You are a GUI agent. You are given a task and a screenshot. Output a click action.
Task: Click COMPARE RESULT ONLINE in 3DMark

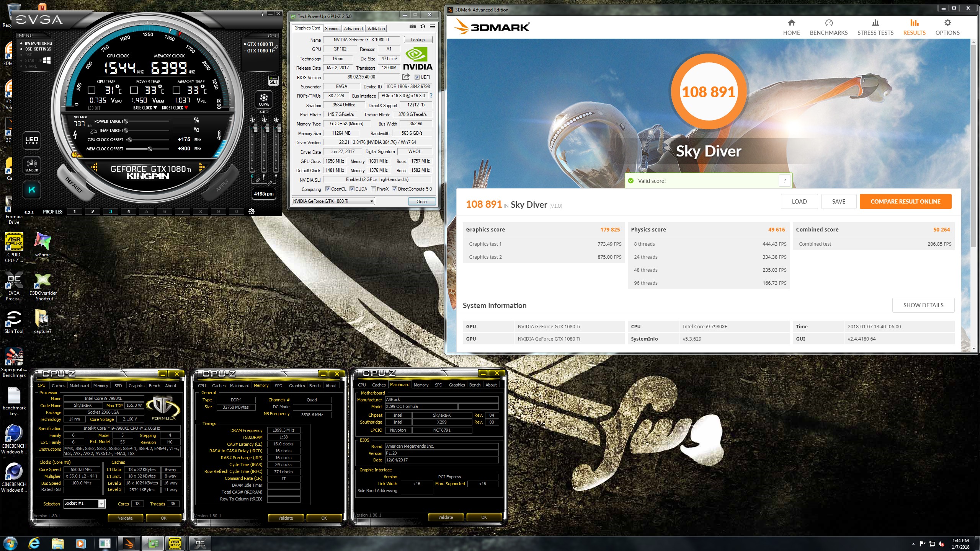tap(905, 202)
